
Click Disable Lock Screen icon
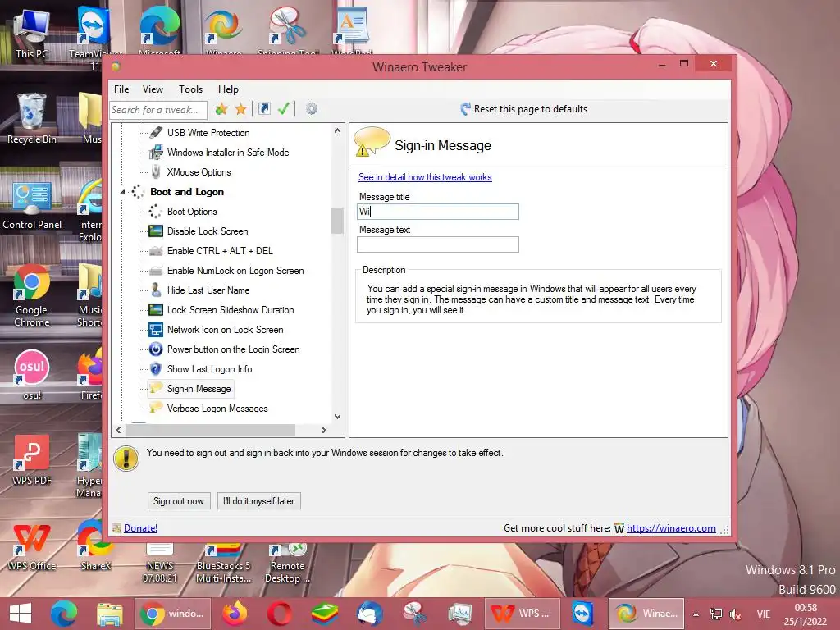coord(156,231)
